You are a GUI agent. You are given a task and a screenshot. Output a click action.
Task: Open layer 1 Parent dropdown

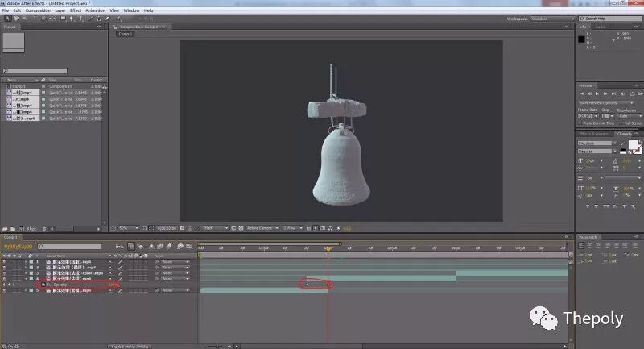click(x=175, y=261)
